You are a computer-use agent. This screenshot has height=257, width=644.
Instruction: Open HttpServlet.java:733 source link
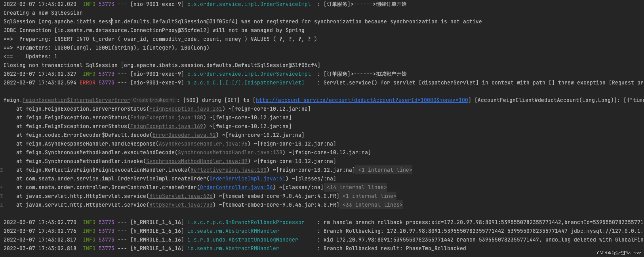[x=181, y=205]
